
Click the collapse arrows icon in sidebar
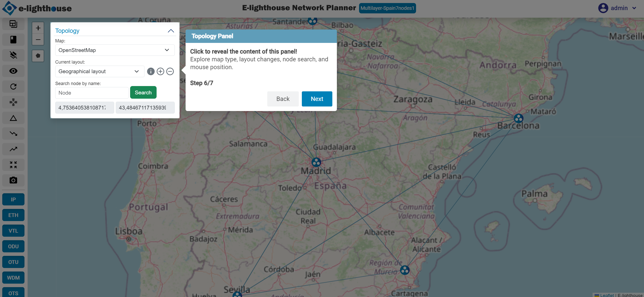pos(13,165)
